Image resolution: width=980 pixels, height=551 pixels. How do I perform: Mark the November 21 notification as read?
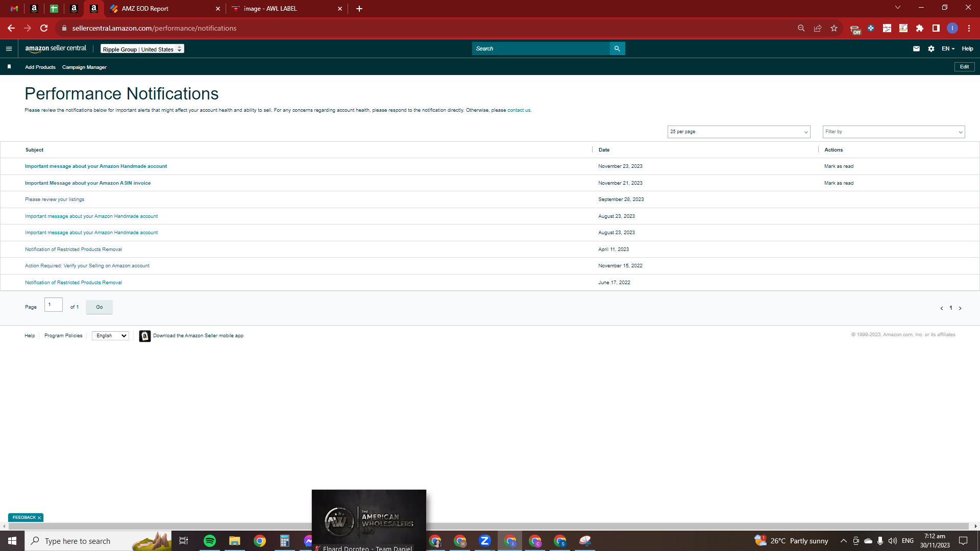pyautogui.click(x=839, y=183)
